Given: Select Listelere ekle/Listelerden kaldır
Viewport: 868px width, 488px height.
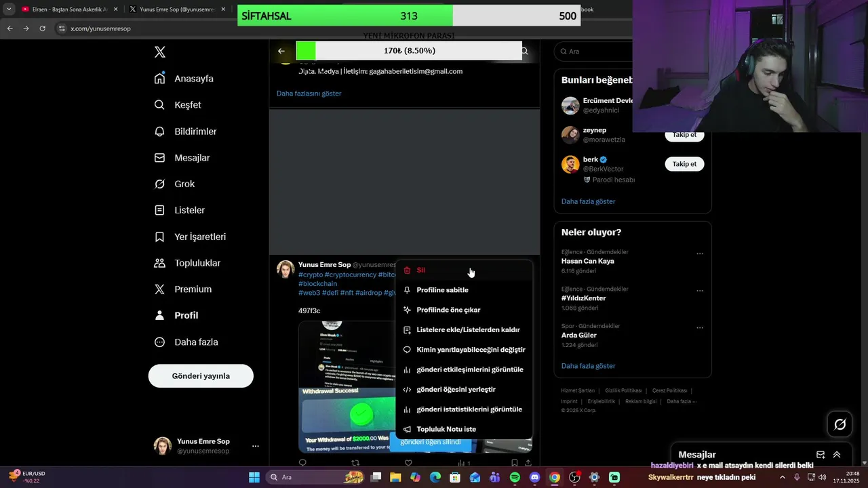Looking at the screenshot, I should (x=465, y=330).
